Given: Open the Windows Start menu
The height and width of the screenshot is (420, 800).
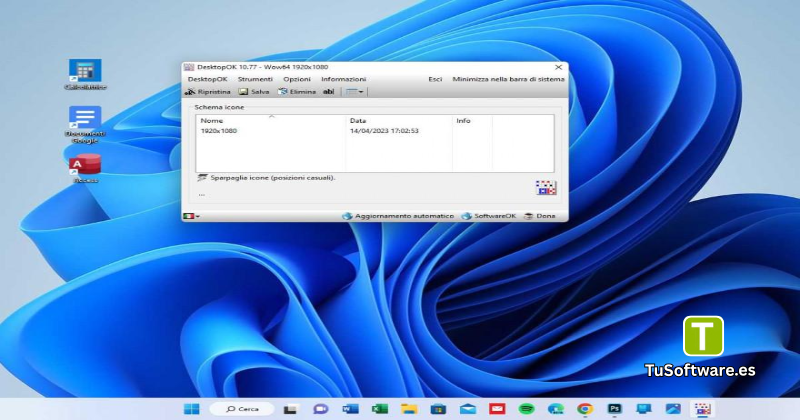Looking at the screenshot, I should (192, 409).
